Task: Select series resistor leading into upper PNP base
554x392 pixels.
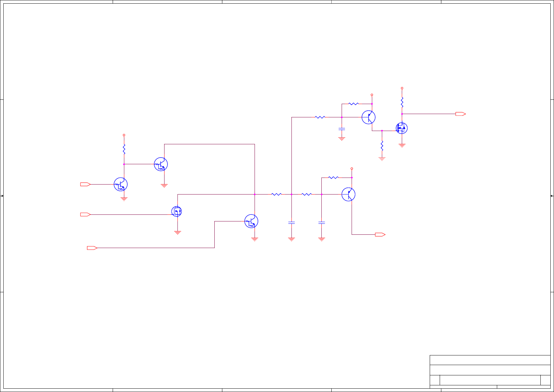Action: 320,117
